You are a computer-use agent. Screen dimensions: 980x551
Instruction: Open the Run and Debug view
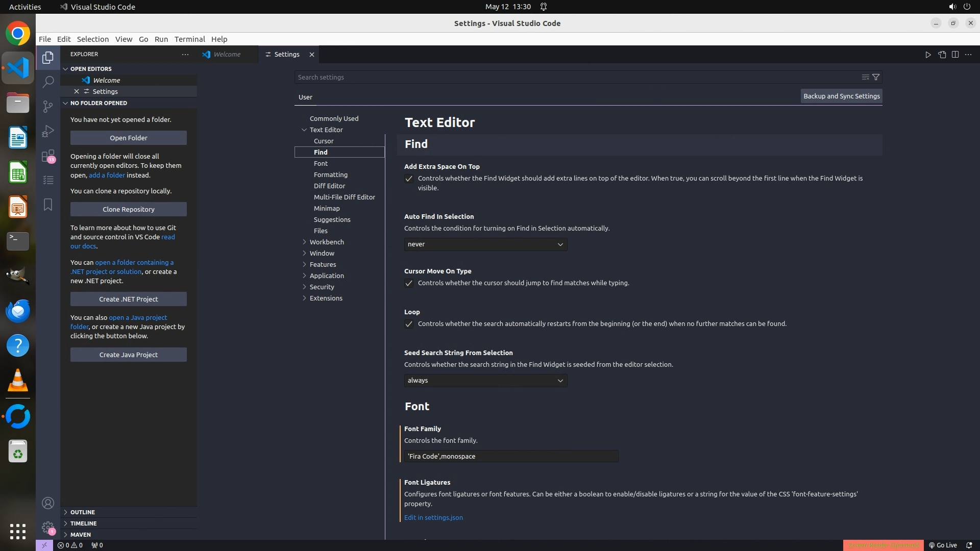click(x=48, y=131)
